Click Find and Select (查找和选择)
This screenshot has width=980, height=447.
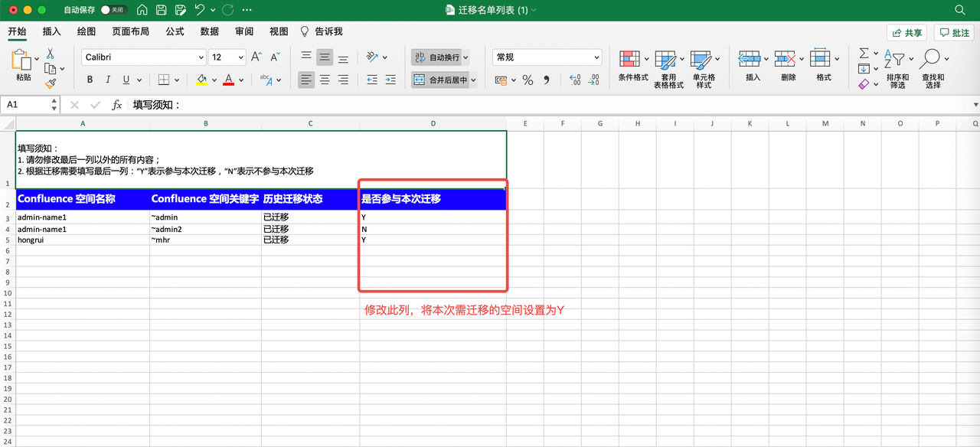pos(933,69)
